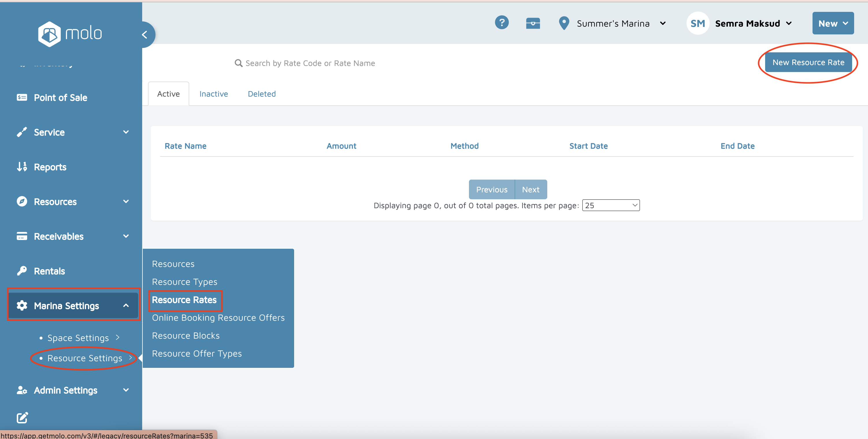Expand the Service menu chevron
The image size is (868, 439).
click(x=126, y=132)
